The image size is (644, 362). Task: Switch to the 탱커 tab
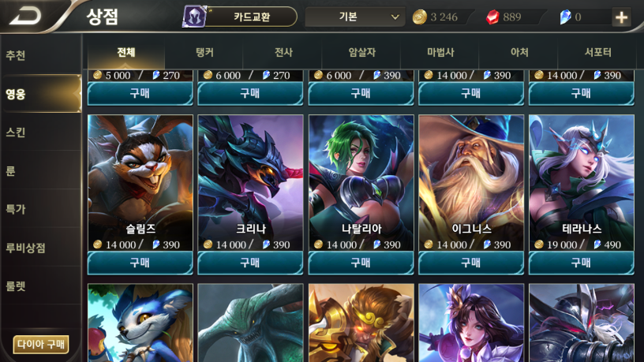click(204, 52)
